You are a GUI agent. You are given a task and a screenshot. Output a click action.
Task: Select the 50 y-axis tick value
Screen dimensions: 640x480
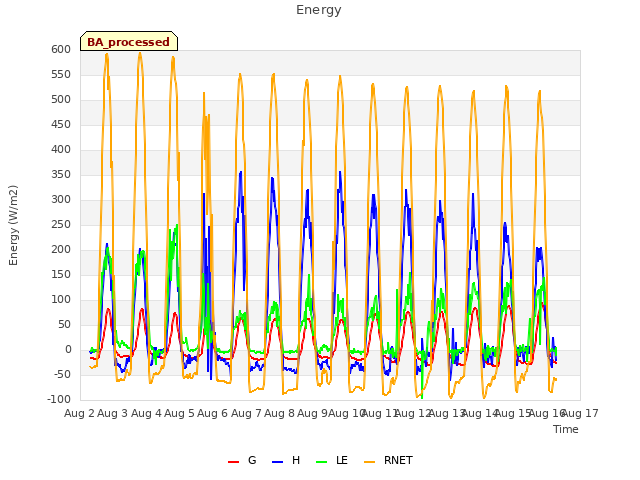(64, 324)
